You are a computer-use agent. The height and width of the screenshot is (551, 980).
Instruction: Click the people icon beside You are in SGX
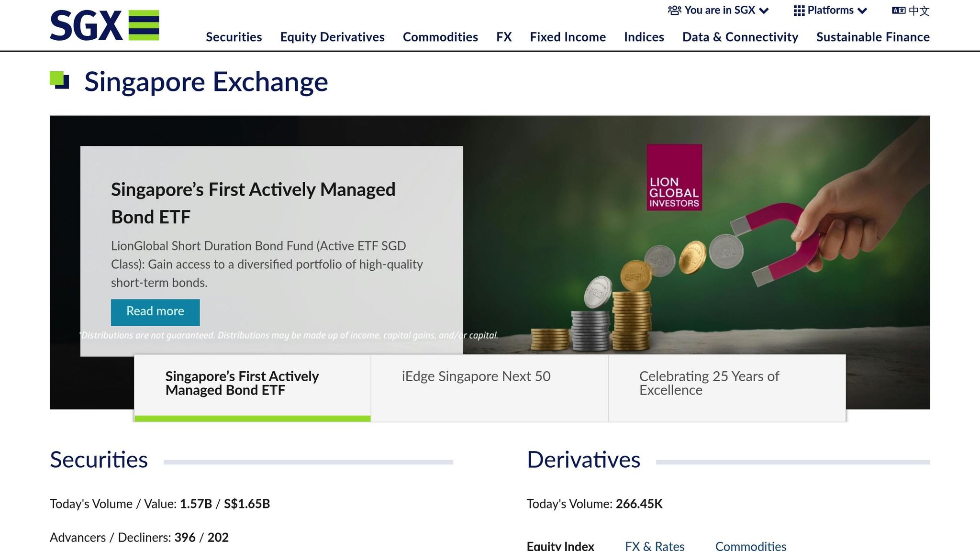click(674, 11)
